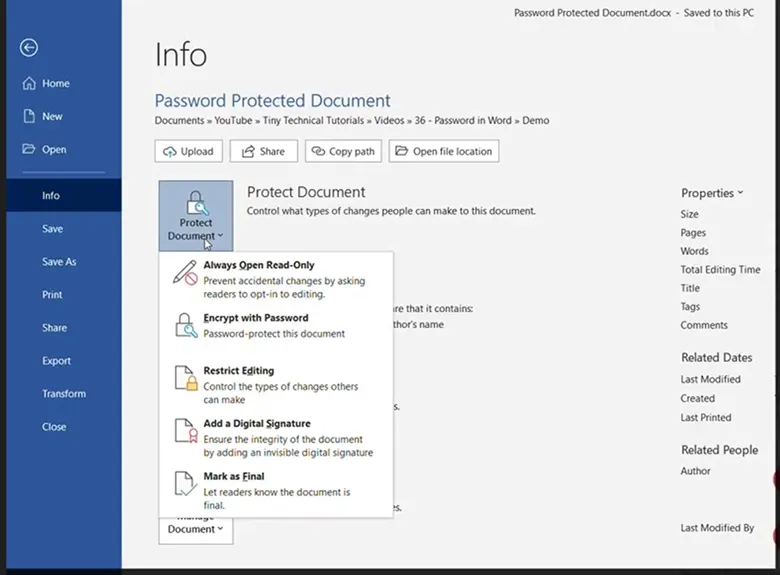Image resolution: width=780 pixels, height=575 pixels.
Task: Click the 'Tags' property label
Action: (x=690, y=307)
